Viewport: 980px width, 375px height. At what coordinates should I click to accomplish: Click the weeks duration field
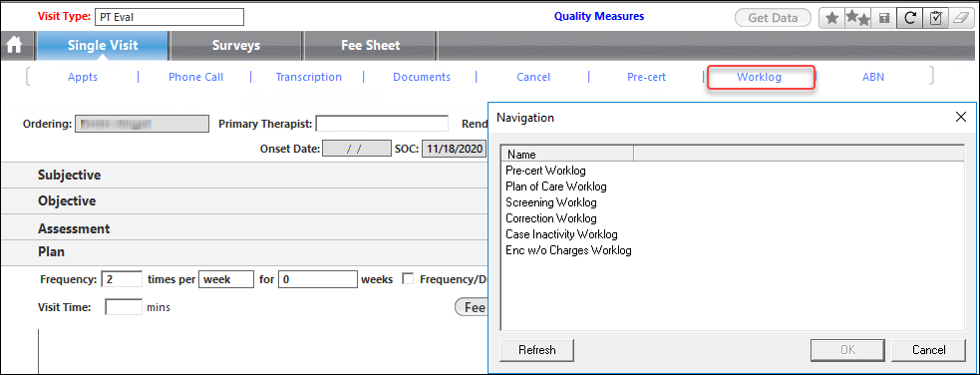coord(317,278)
